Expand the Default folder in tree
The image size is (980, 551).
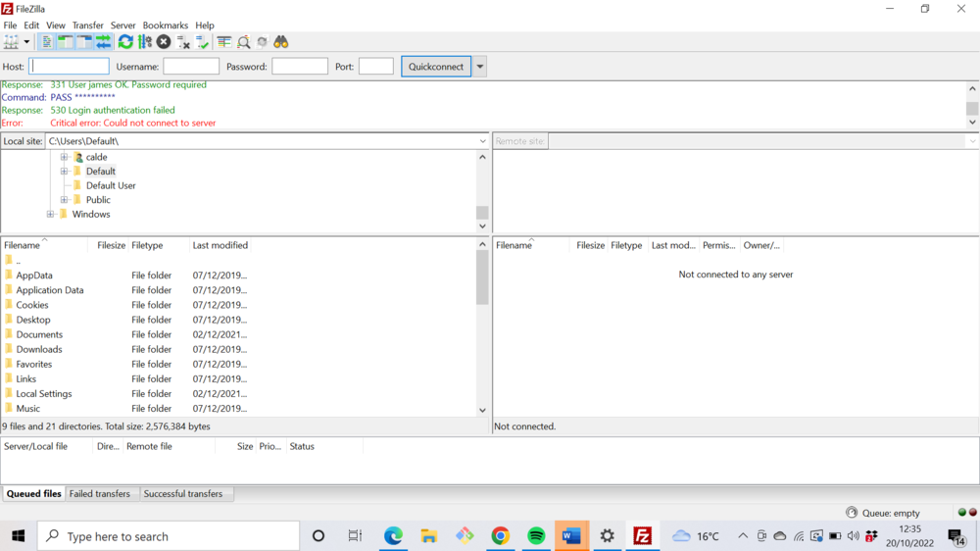[x=64, y=172]
